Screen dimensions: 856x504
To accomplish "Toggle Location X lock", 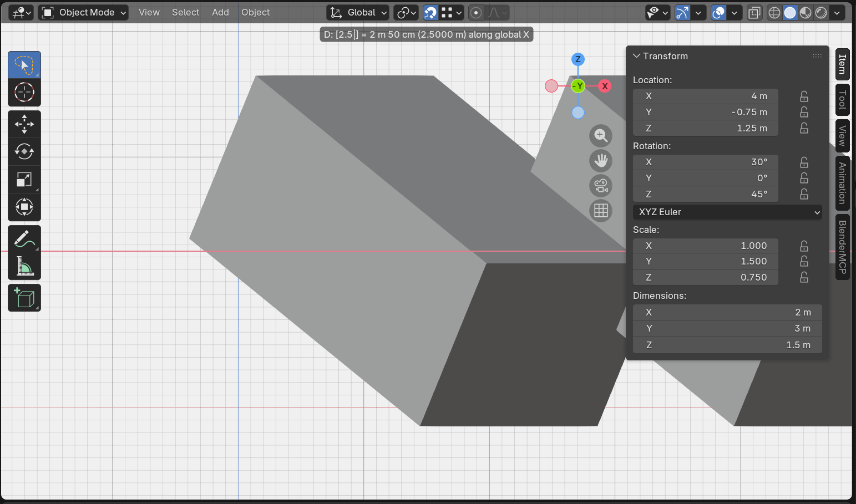I will coord(804,96).
